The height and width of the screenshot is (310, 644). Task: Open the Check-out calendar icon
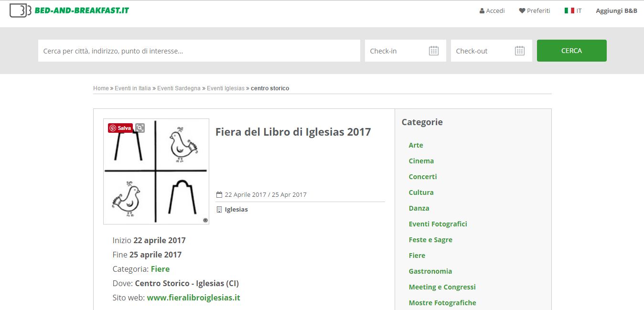520,51
